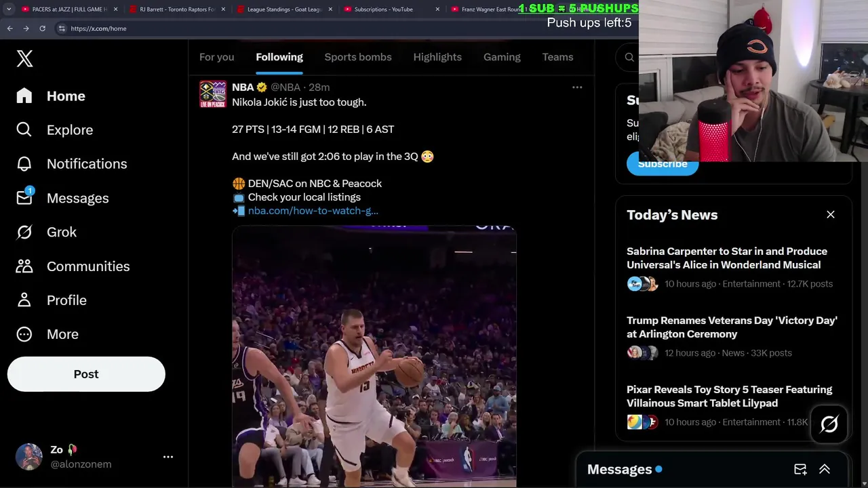Image resolution: width=868 pixels, height=488 pixels.
Task: Click the site info icon in address bar
Action: coord(62,28)
